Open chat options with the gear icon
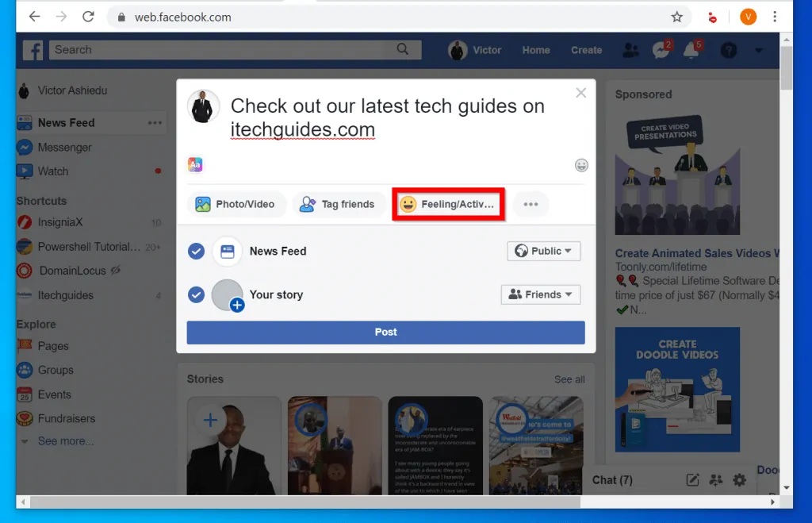Screen dimensions: 812x523 click(x=739, y=480)
